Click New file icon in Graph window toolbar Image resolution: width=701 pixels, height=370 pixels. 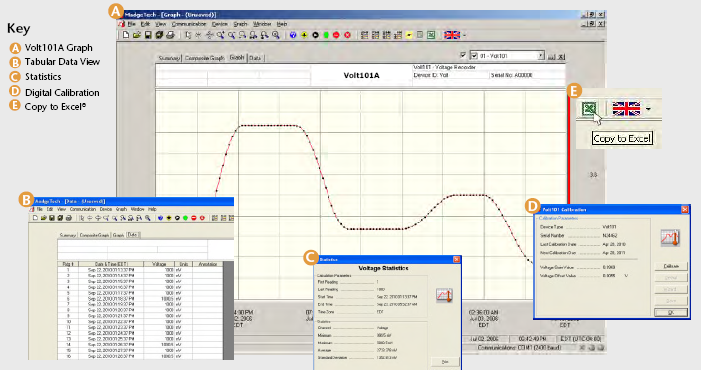coord(126,35)
